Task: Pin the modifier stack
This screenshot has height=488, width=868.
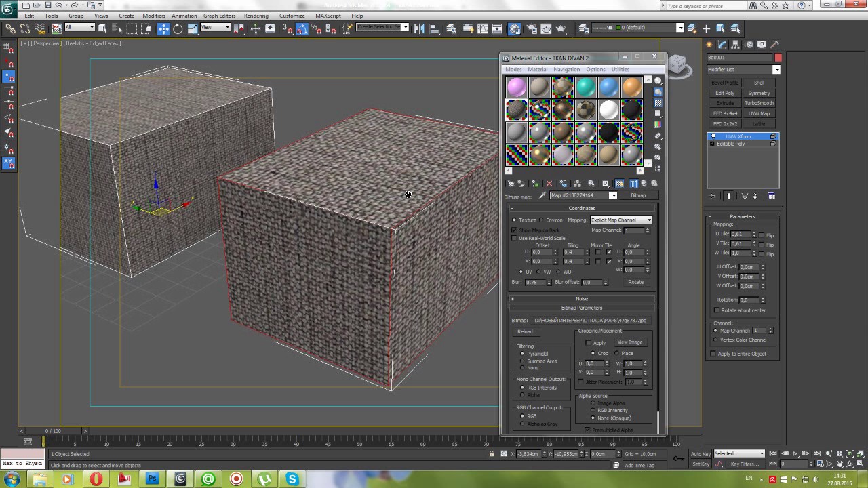Action: 713,196
